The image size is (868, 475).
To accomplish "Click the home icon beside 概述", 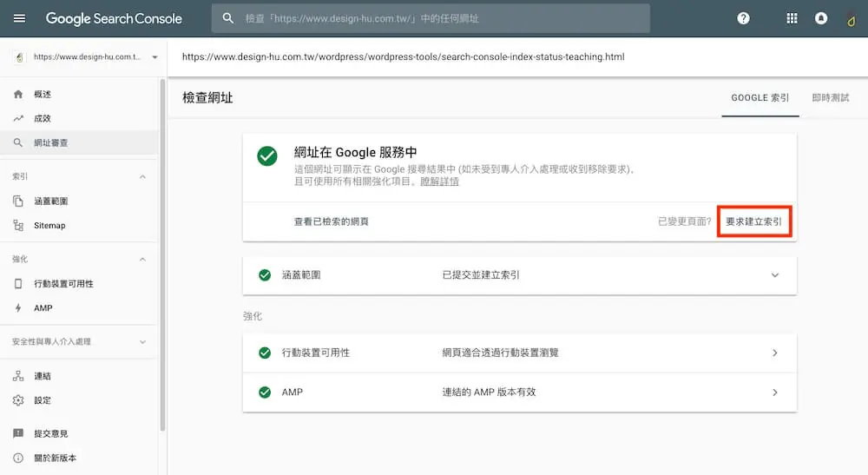I will (x=18, y=94).
